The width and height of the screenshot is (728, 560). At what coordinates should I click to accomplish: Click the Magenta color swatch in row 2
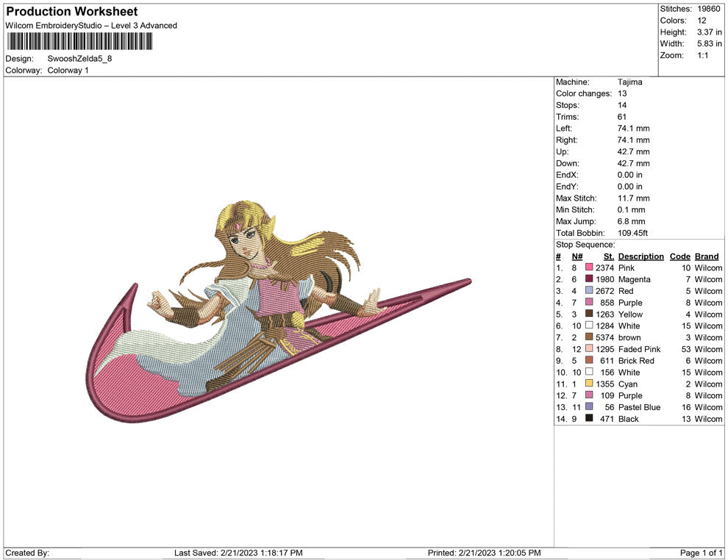point(589,279)
